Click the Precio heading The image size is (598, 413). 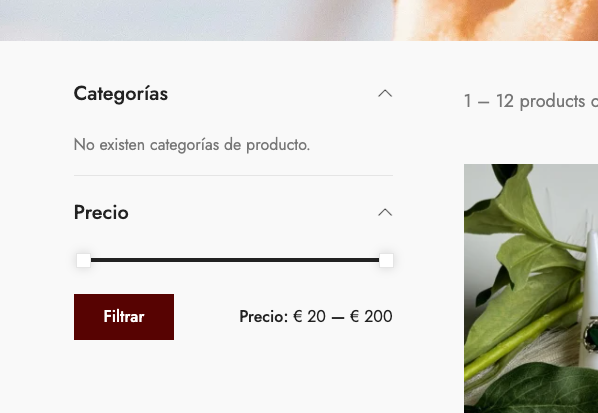click(x=101, y=212)
